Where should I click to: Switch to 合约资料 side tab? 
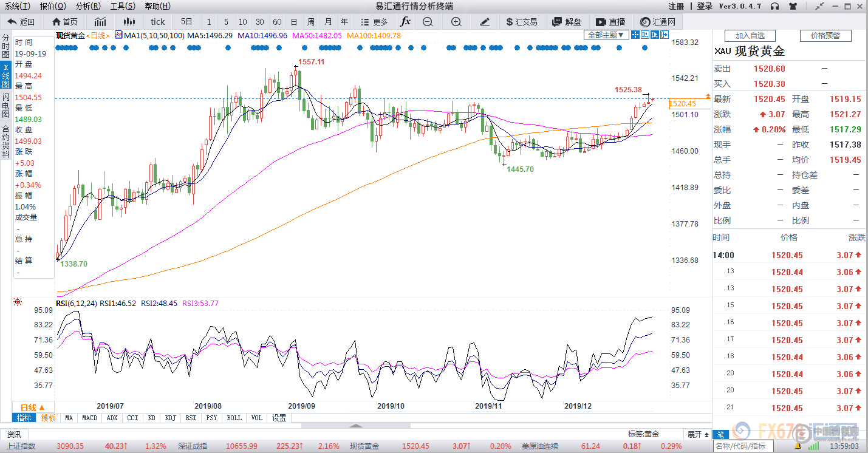coord(5,141)
